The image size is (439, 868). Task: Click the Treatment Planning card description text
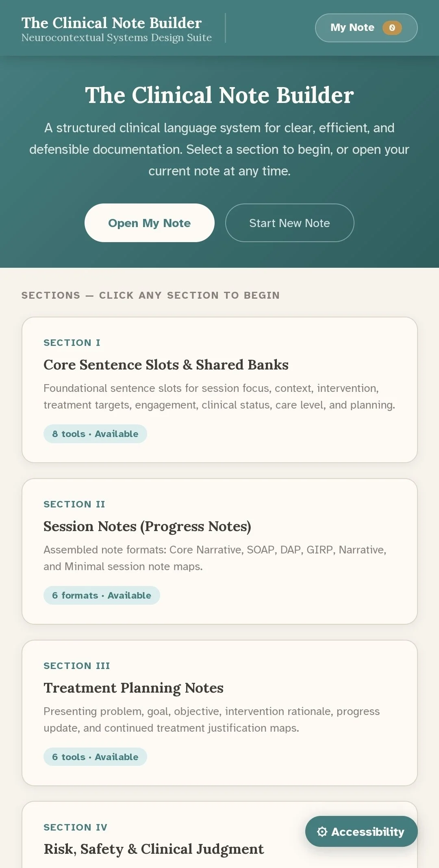pyautogui.click(x=211, y=720)
